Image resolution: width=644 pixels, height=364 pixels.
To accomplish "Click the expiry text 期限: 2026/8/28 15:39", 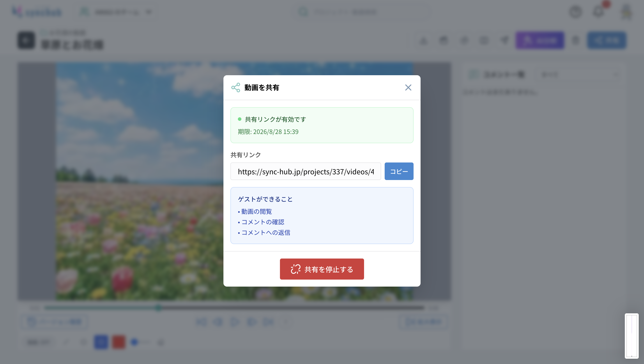I will [268, 132].
